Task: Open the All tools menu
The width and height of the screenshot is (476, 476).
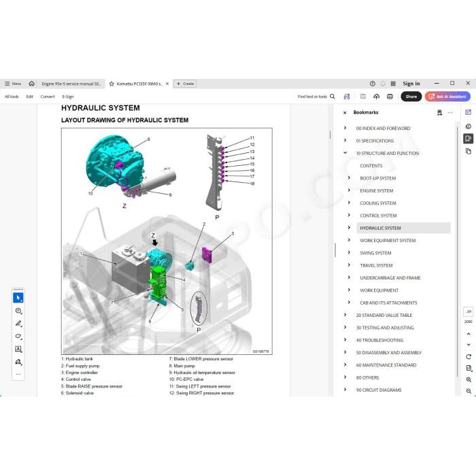Action: [x=12, y=97]
